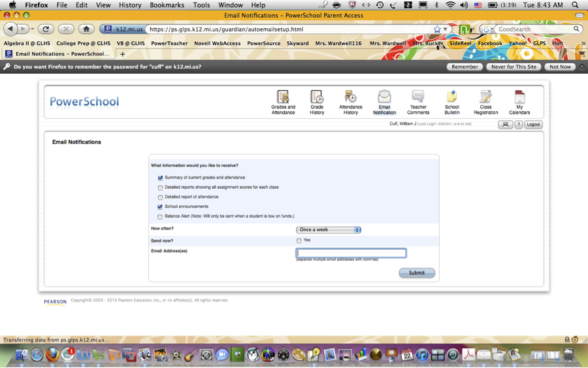
Task: Click Never for This Site
Action: click(514, 67)
